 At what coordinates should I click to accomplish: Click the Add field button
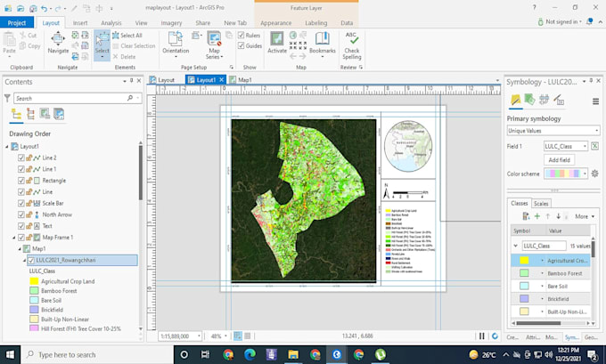pos(559,160)
